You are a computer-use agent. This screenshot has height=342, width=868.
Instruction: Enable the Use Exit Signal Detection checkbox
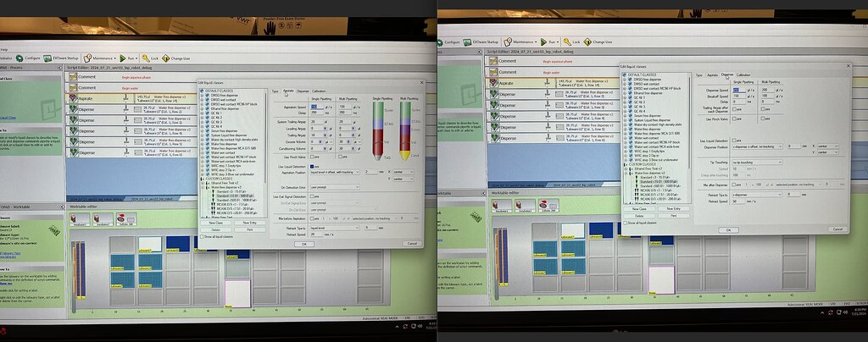point(314,196)
